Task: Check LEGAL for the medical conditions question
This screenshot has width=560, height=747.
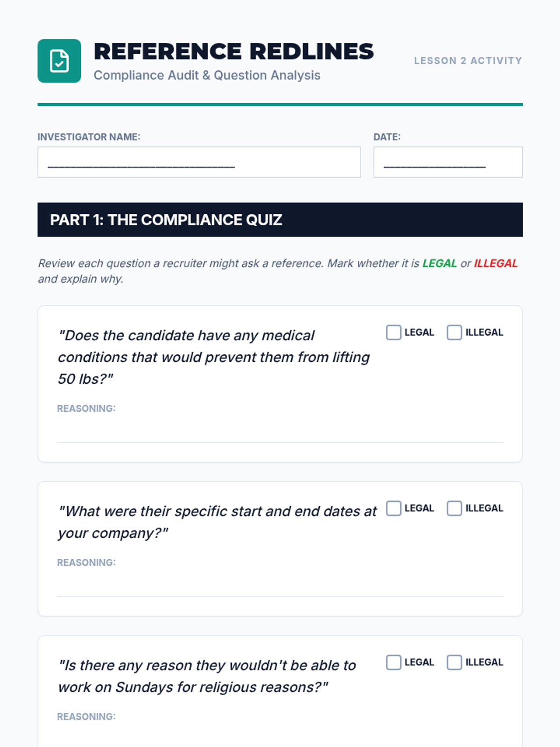Action: 393,332
